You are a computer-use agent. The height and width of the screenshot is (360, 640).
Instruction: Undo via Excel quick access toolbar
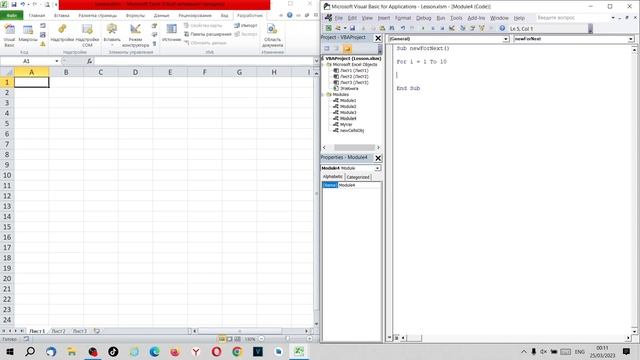[x=23, y=4]
